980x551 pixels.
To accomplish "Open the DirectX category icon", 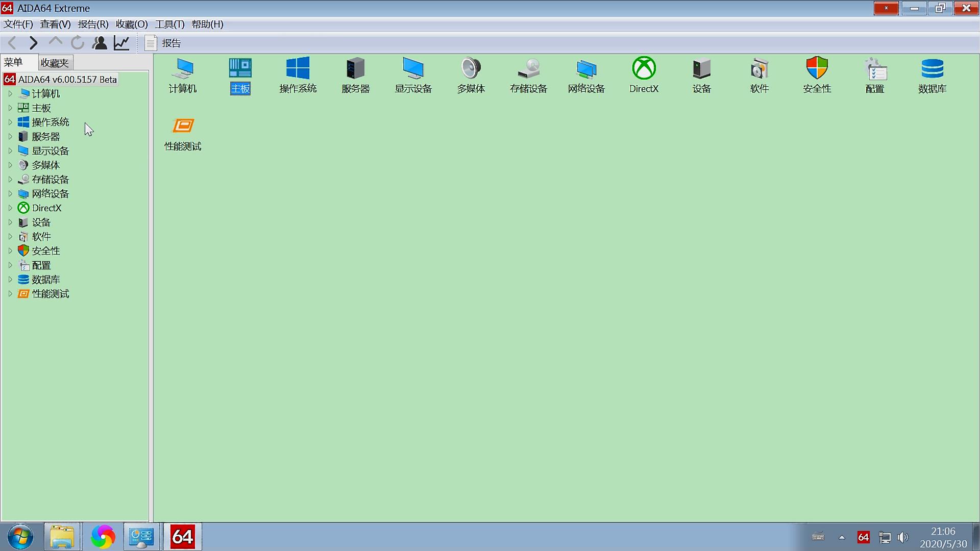I will 644,69.
